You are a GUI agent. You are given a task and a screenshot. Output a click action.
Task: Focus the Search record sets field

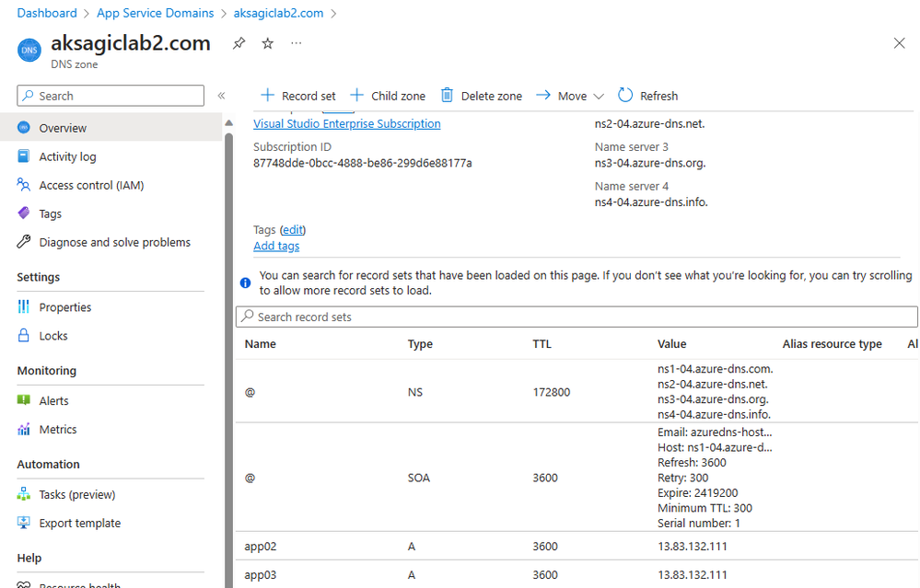(x=576, y=317)
